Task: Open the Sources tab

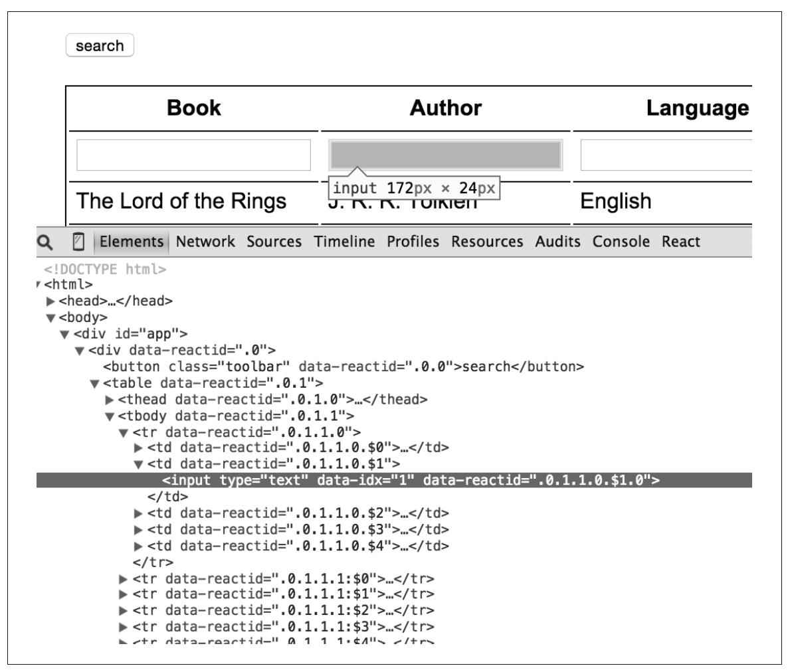Action: 274,242
